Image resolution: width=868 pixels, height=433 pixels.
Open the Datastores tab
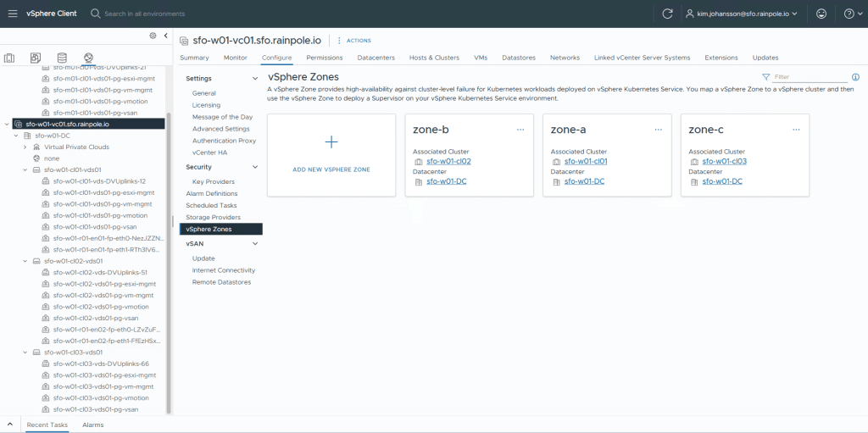click(x=518, y=58)
